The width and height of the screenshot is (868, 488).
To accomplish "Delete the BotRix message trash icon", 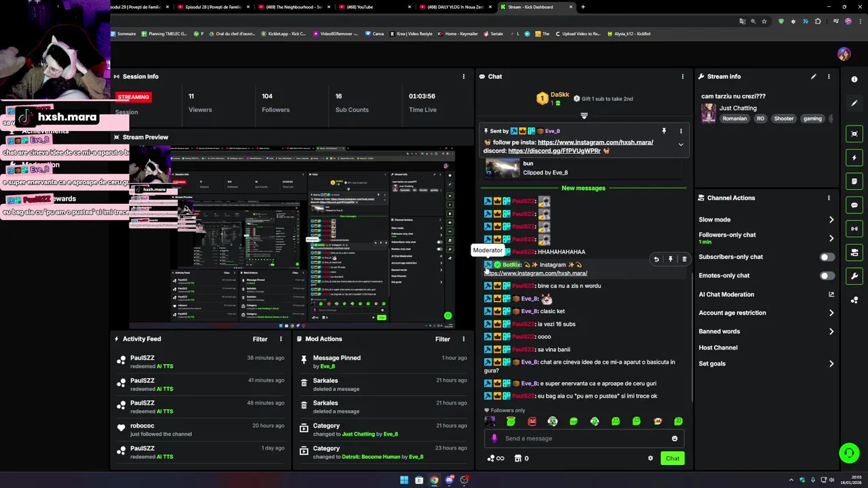I will pos(684,259).
